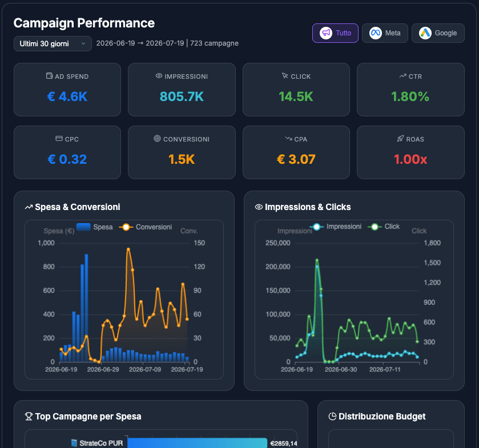Click the rocket icon beside ROAS
Screen dimensions: 479x448
[400, 139]
